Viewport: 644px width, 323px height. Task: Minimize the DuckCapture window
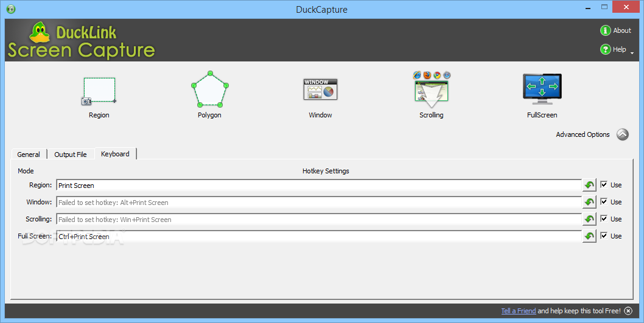[x=588, y=7]
